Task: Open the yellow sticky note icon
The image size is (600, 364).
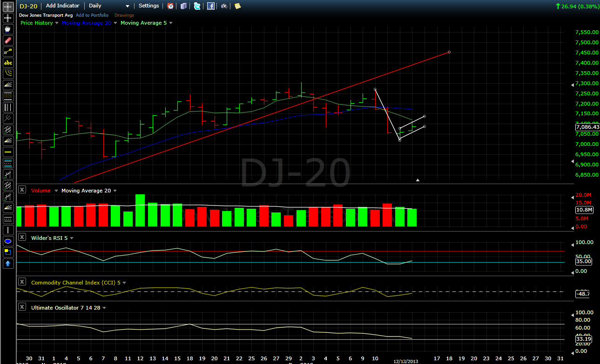Action: 238,6
